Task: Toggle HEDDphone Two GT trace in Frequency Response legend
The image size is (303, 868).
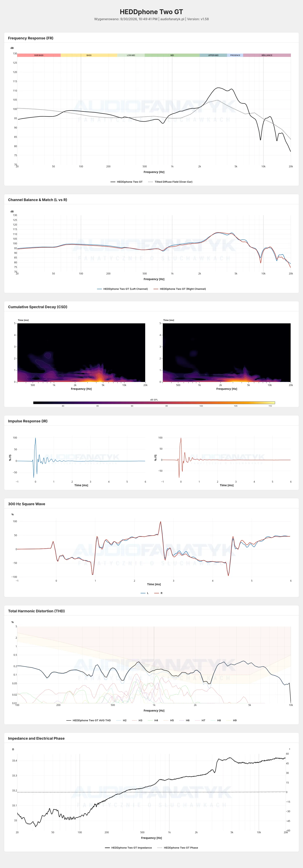Action: [127, 182]
